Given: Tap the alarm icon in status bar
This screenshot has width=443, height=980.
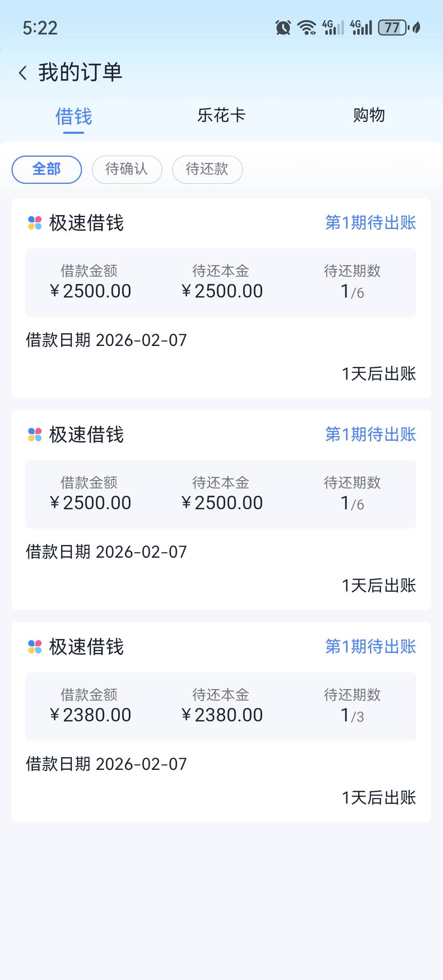Looking at the screenshot, I should (283, 28).
